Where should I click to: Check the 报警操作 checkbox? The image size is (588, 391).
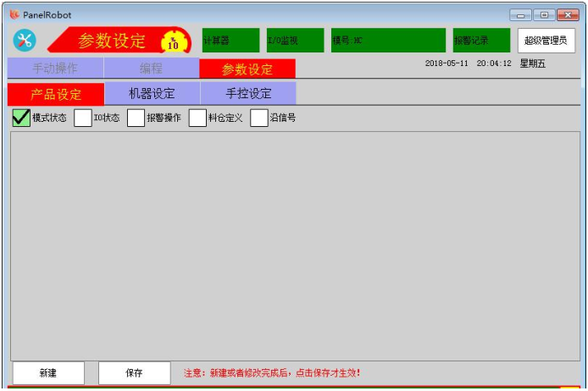(x=136, y=118)
